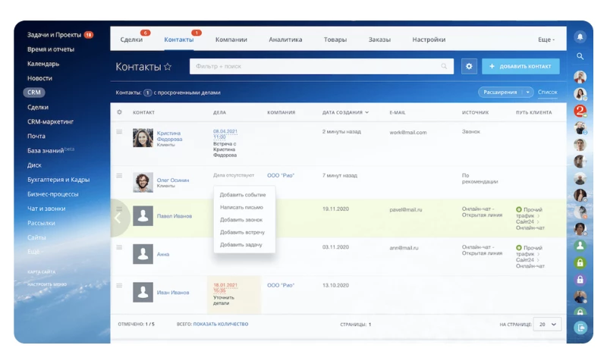Click the Показать количество link

(x=220, y=324)
